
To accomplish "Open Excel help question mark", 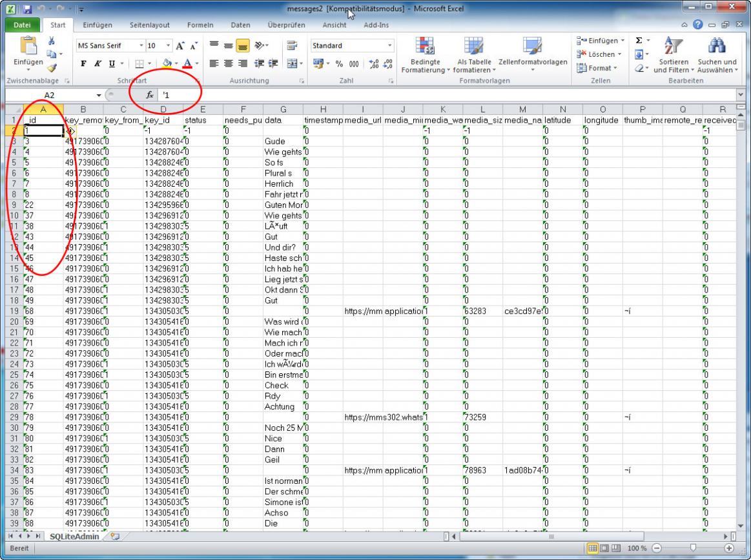I will tap(698, 25).
